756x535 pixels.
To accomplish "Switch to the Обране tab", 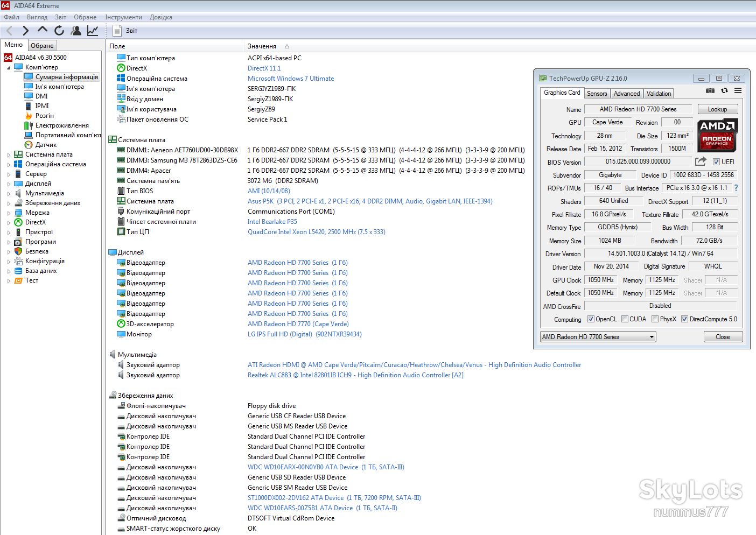I will point(42,46).
